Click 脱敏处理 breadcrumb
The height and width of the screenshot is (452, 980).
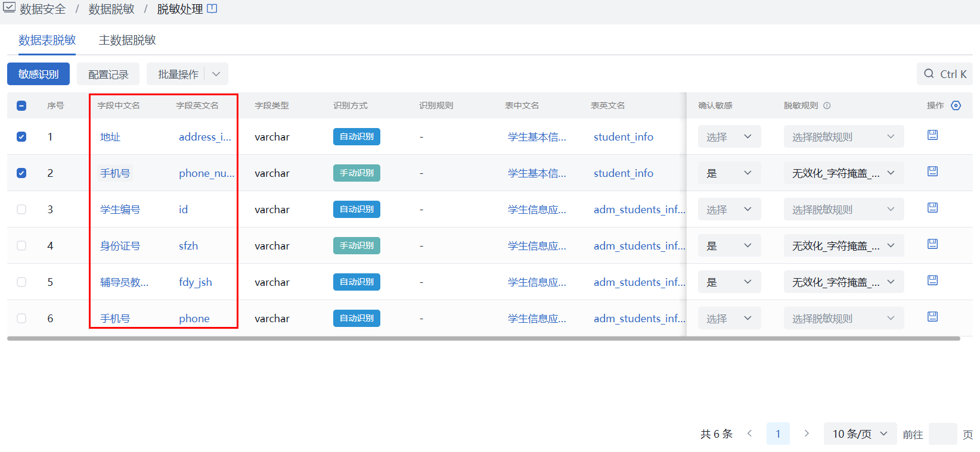click(x=180, y=9)
